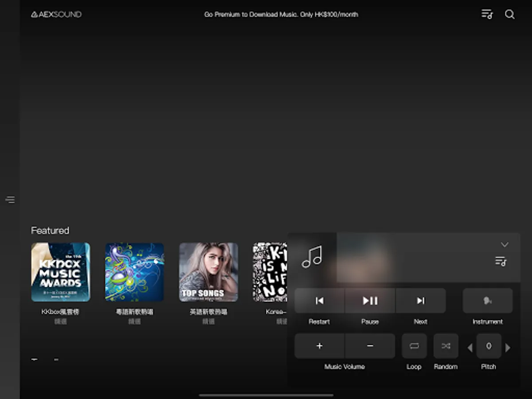Click the music note album placeholder
Viewport: 532px width, 399px height.
(312, 257)
